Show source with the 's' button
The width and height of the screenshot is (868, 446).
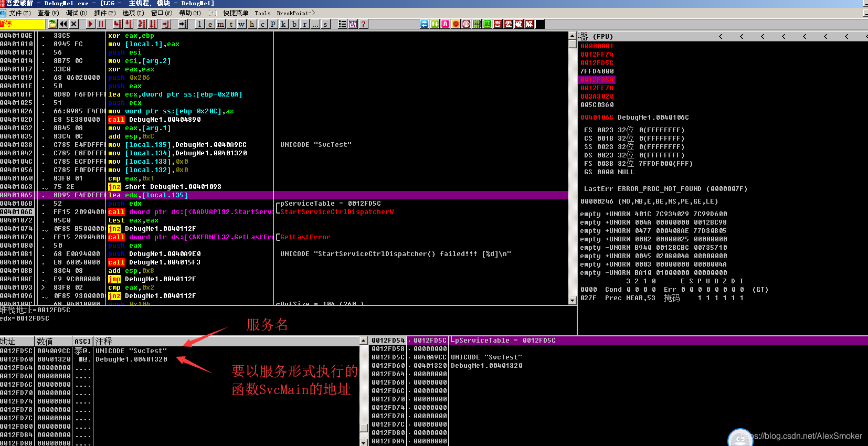pos(326,24)
